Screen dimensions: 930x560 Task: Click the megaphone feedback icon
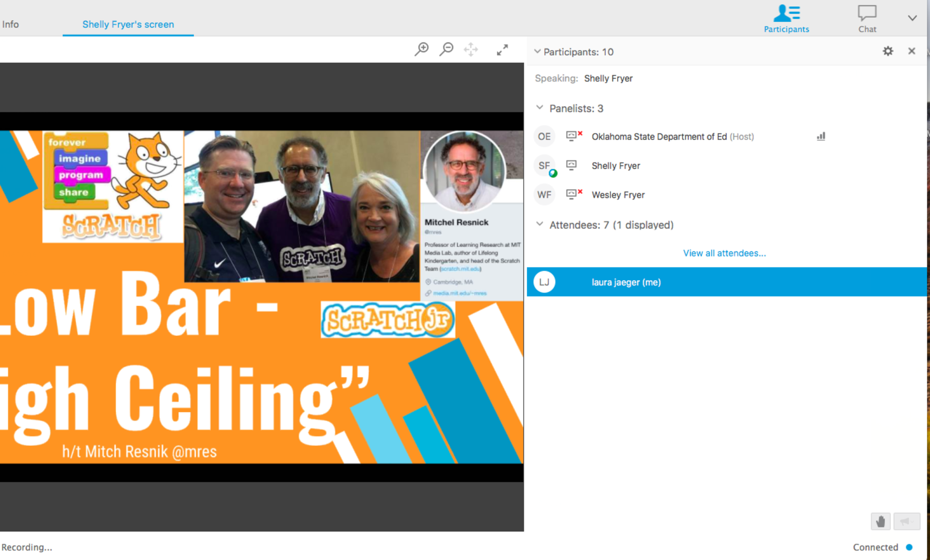[x=906, y=521]
